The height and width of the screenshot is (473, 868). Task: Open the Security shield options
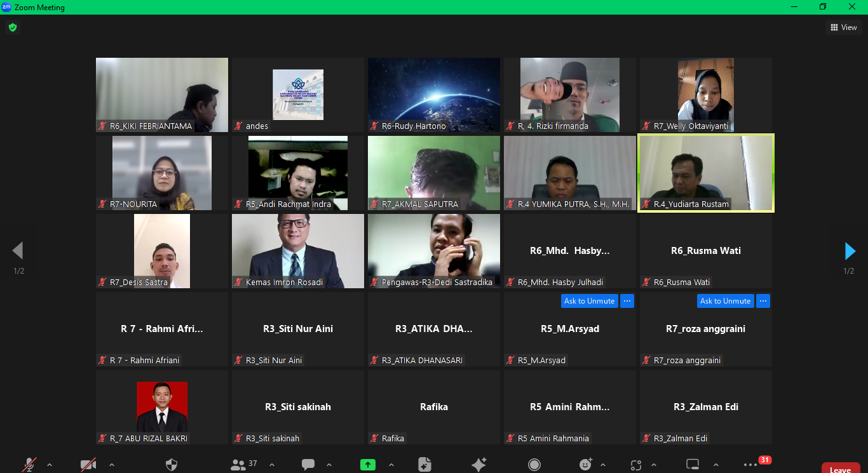(172, 465)
